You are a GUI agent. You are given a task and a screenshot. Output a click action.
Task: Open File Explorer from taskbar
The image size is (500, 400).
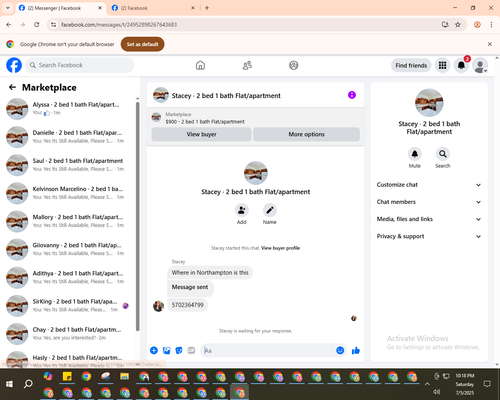[124, 377]
